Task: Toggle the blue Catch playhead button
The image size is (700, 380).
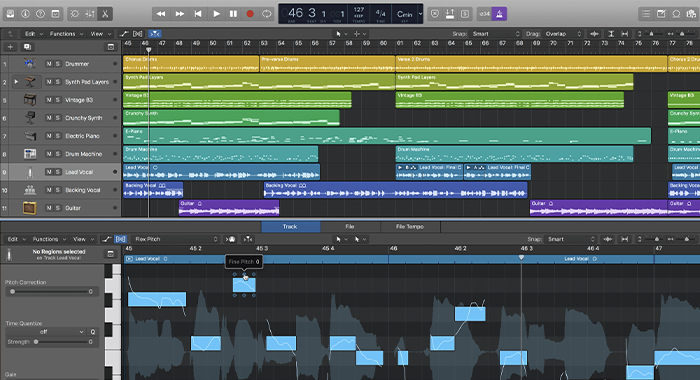Action: pyautogui.click(x=155, y=33)
